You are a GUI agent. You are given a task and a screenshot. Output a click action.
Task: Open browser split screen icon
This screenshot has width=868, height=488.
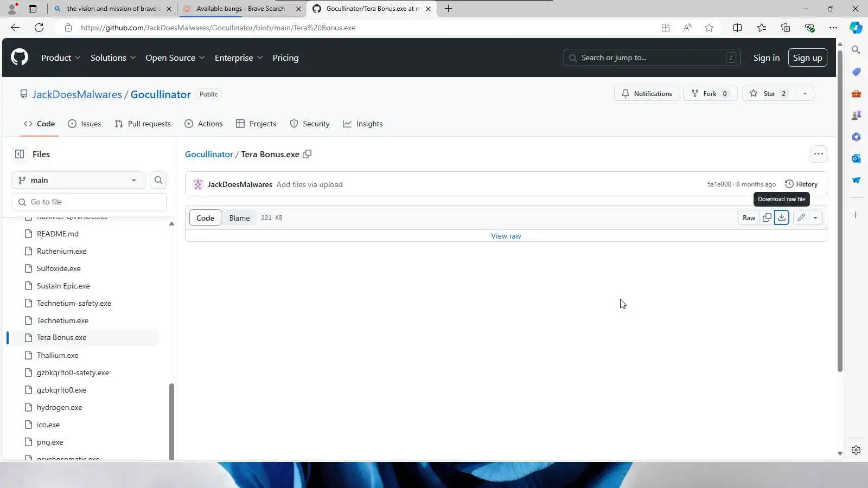(737, 28)
